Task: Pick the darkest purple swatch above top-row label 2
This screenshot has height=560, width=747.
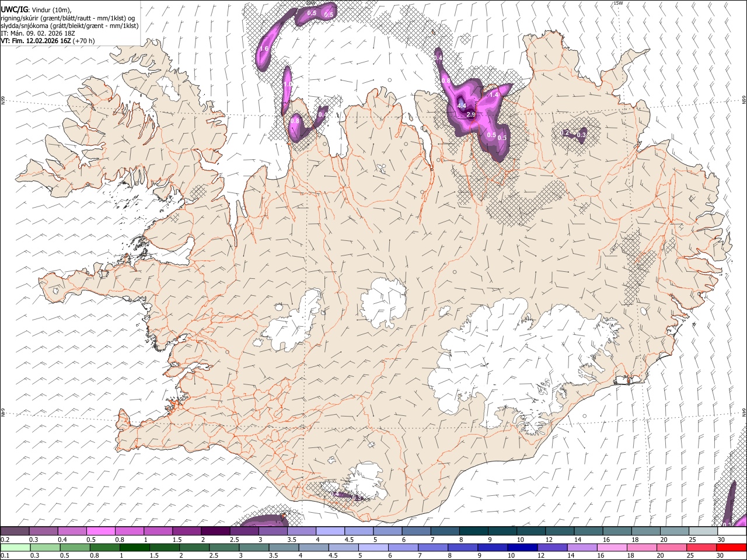Action: point(215,531)
